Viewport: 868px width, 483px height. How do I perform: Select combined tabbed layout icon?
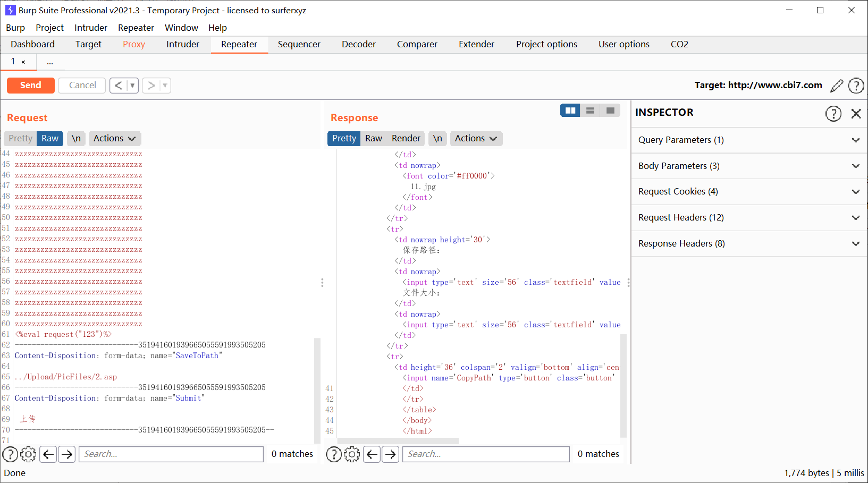[x=610, y=110]
